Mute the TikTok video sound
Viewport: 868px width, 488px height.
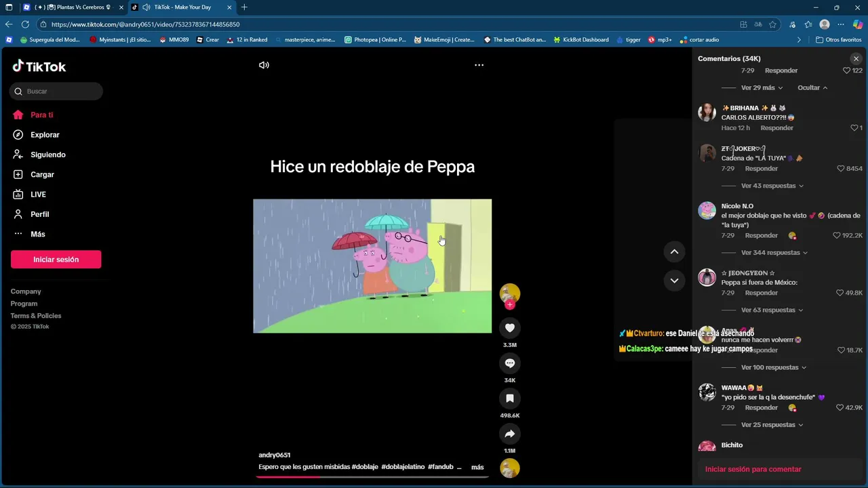[x=264, y=65]
